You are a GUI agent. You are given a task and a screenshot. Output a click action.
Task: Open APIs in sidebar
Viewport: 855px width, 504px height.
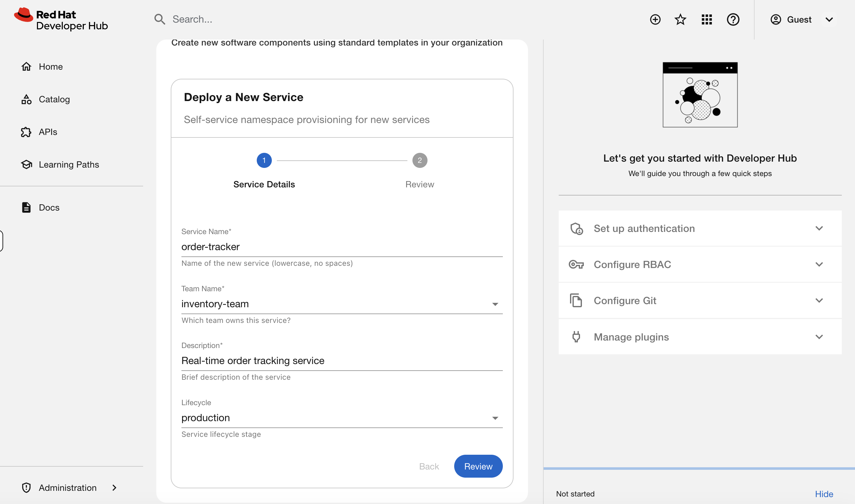point(71,132)
